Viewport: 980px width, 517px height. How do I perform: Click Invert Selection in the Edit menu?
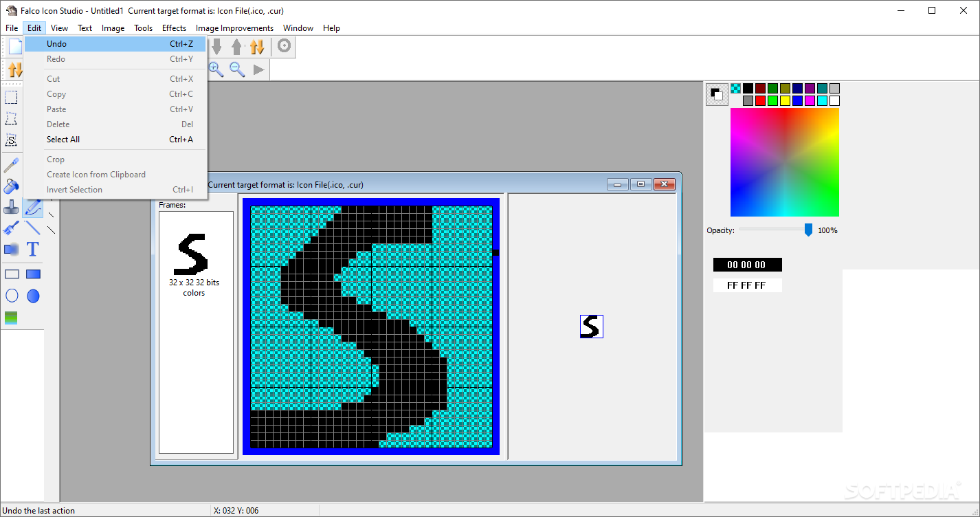(115, 190)
